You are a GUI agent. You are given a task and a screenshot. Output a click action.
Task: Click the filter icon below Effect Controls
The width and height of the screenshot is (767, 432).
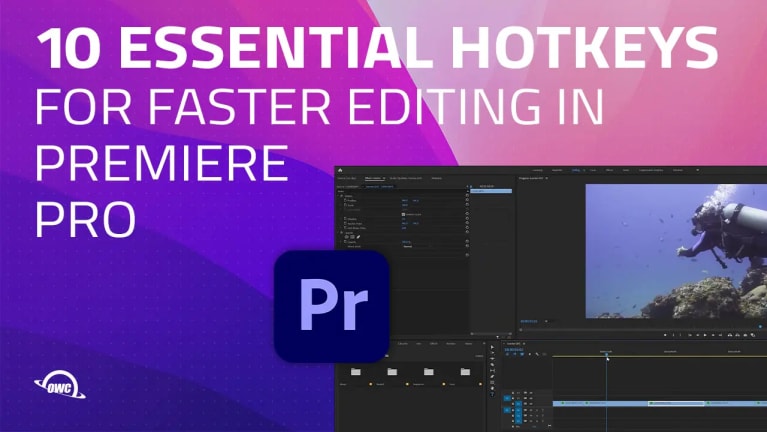pyautogui.click(x=498, y=337)
